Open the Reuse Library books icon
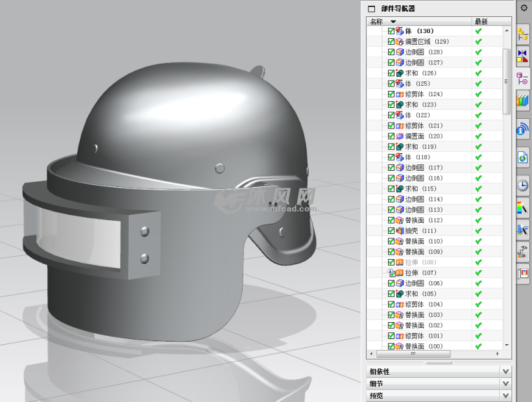The height and width of the screenshot is (402, 532). (x=522, y=101)
